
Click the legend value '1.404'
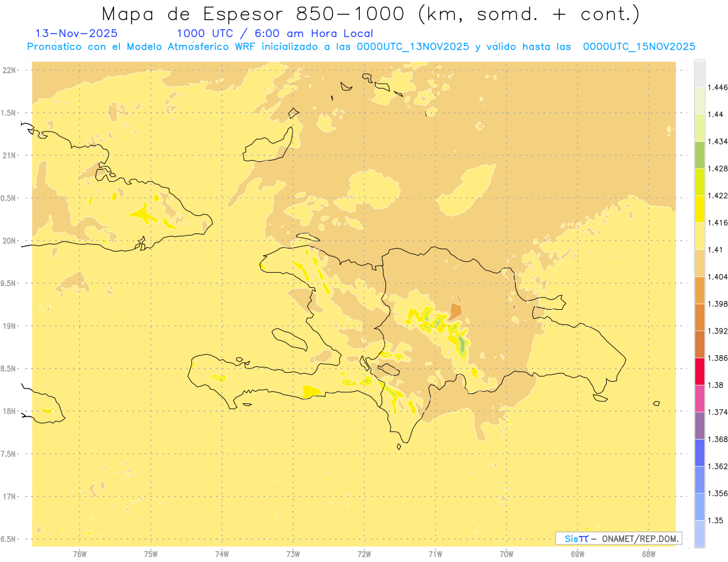click(718, 276)
